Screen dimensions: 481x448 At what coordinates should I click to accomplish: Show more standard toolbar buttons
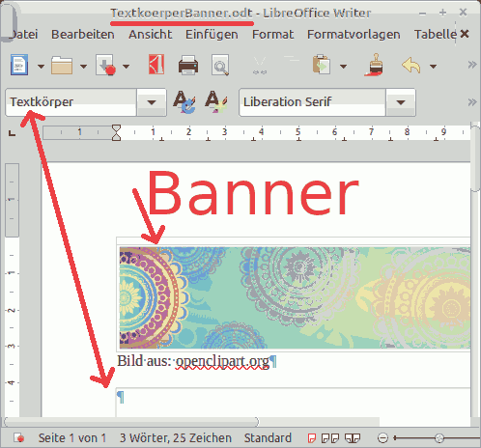(472, 65)
